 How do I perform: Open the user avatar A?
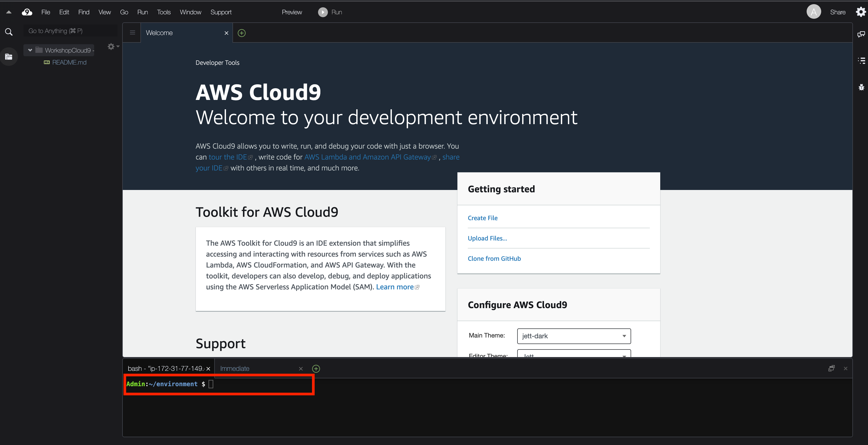tap(813, 12)
